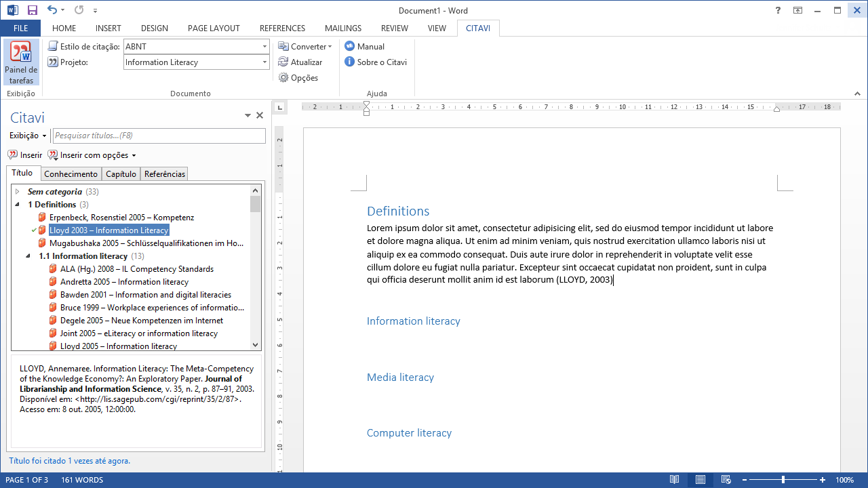Close the Citavi task pane

(260, 116)
